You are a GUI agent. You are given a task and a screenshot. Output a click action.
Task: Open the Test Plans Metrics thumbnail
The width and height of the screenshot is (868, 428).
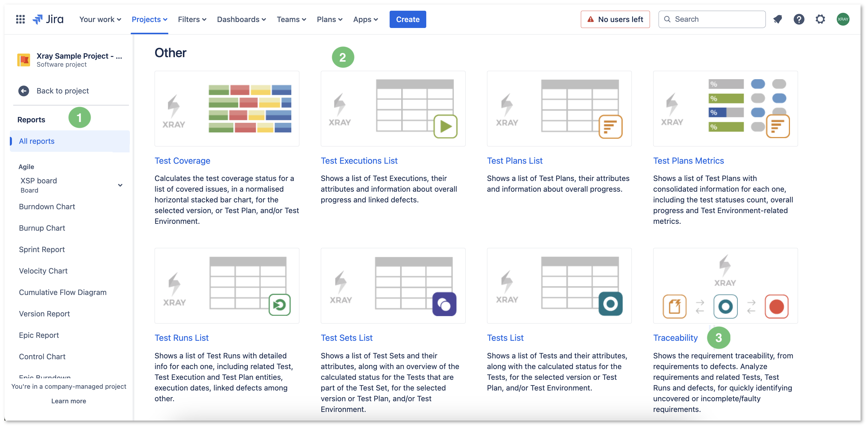click(725, 109)
